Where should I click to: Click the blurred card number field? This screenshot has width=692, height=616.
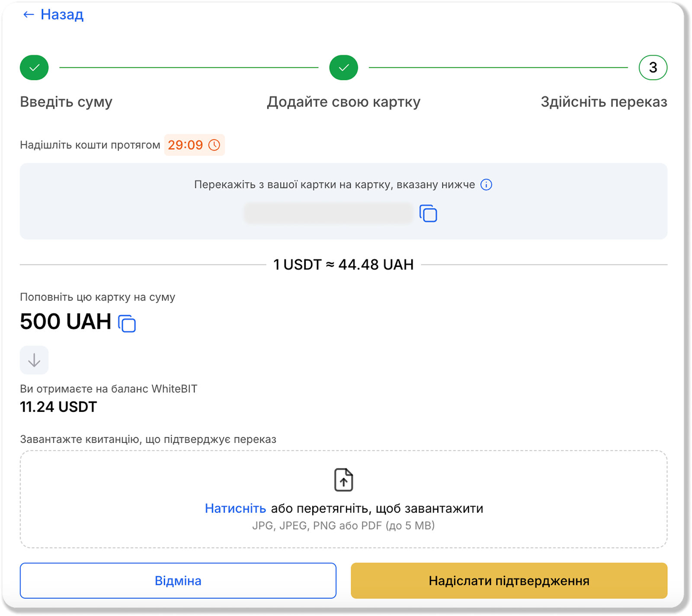(328, 214)
